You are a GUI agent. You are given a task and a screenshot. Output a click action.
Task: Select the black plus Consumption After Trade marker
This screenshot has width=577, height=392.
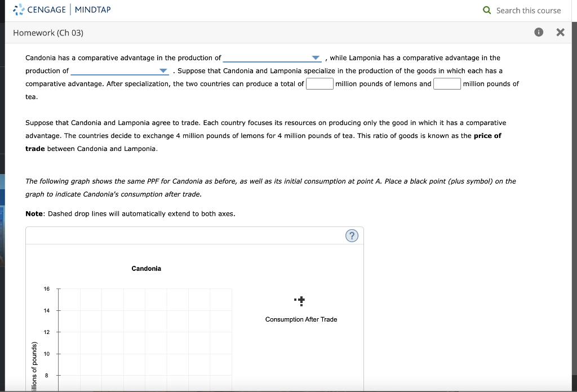click(x=301, y=300)
